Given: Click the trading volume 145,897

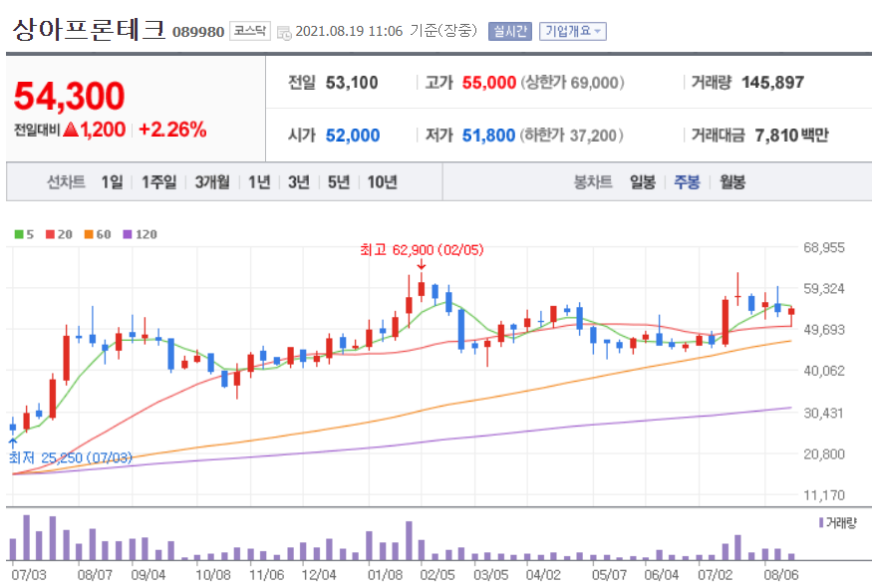Looking at the screenshot, I should coord(773,83).
